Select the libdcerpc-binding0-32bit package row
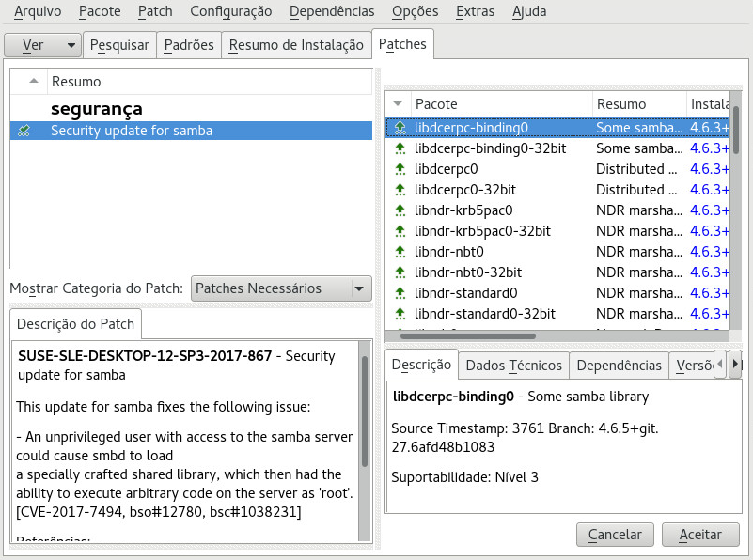The image size is (753, 560). pos(557,148)
